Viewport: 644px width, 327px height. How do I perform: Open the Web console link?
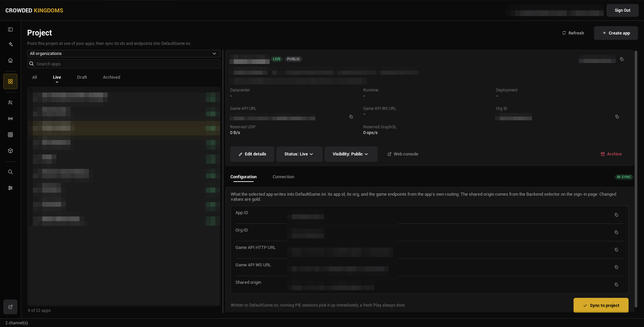click(403, 154)
